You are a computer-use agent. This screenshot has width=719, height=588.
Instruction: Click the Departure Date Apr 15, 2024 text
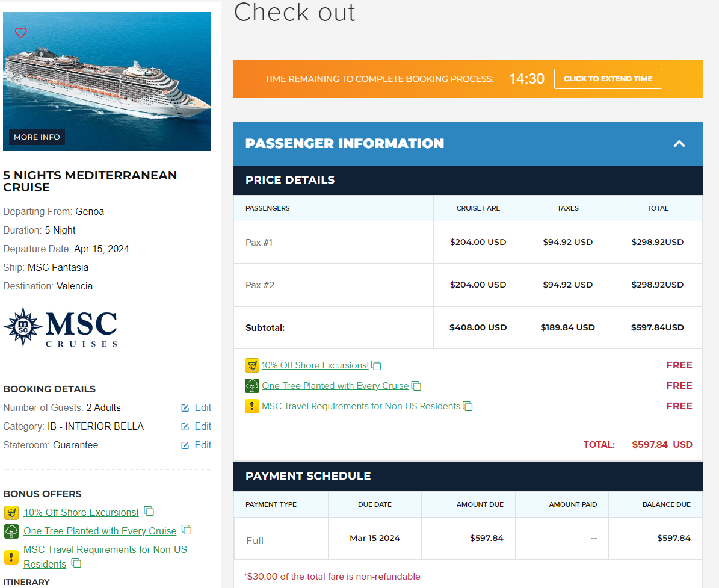(66, 249)
